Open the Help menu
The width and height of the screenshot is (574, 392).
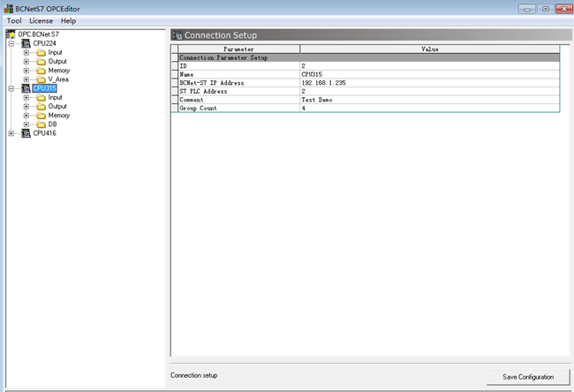tap(68, 21)
